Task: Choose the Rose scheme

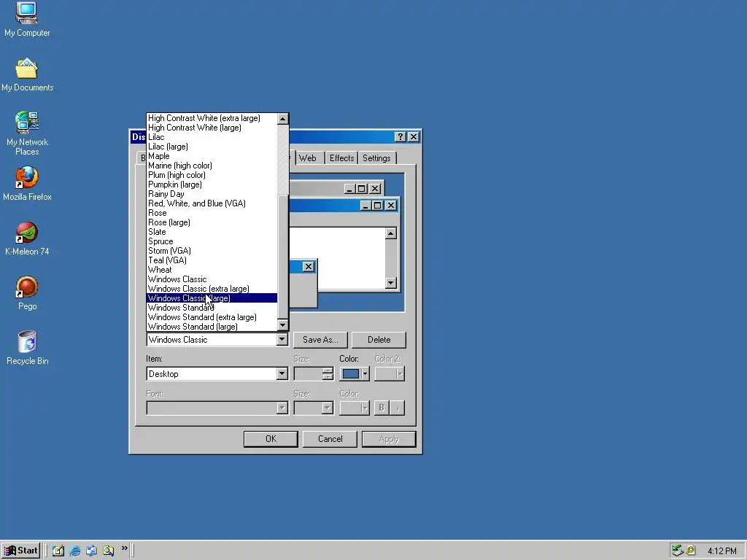Action: (212, 213)
